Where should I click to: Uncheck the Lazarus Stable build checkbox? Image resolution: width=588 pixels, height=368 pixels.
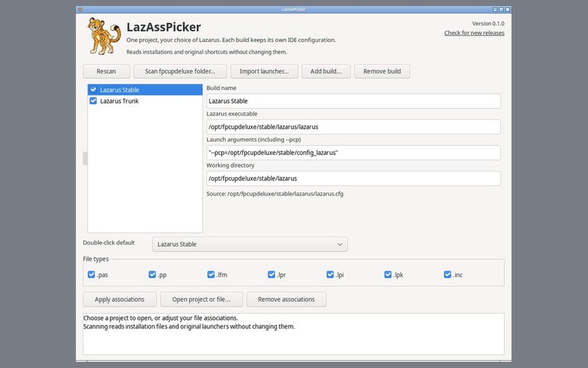(x=93, y=90)
